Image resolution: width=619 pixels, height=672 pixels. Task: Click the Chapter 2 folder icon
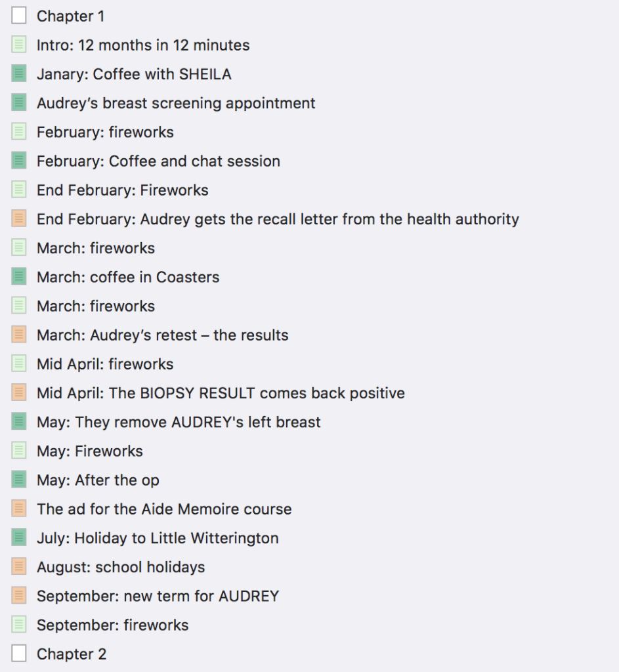coord(19,654)
